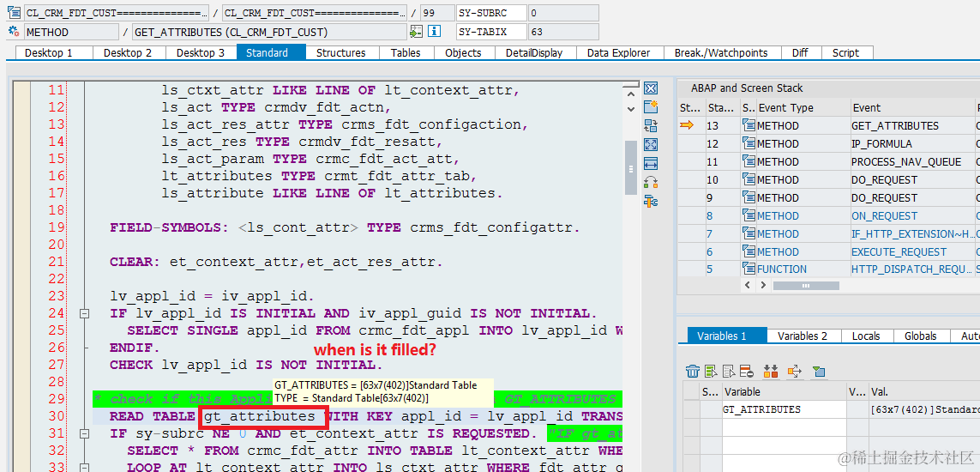Click the source icon in PROCESS_NAV_QUEUE stack row
This screenshot has height=472, width=980.
[749, 162]
